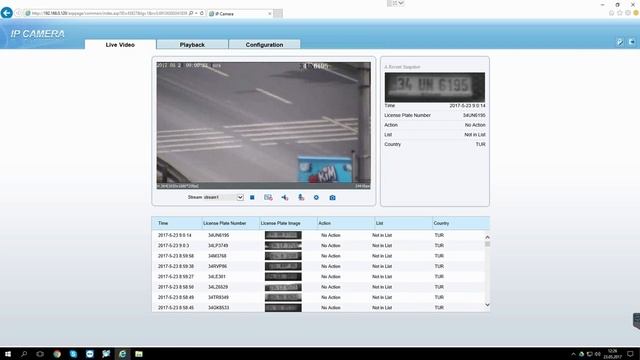Select the IP Camera browser tab
Image resolution: width=640 pixels, height=360 pixels.
tap(240, 13)
